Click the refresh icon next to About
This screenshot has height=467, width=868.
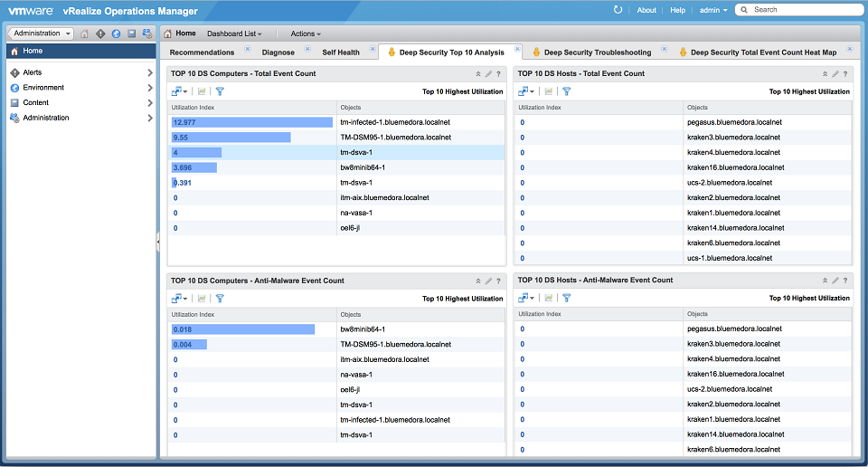(618, 10)
